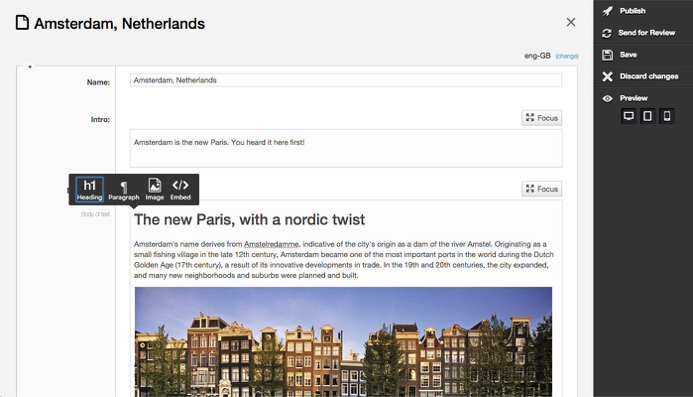
Task: Insert an h1 Heading block
Action: (89, 190)
